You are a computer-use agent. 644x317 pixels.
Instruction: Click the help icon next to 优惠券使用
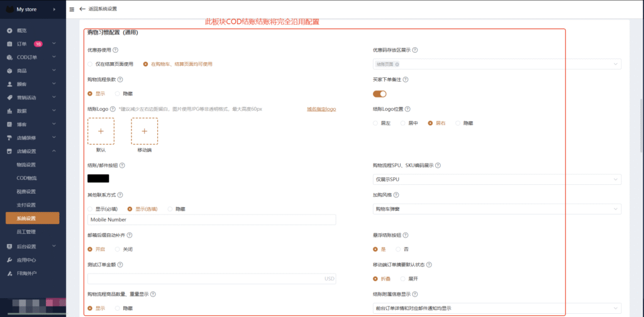click(116, 50)
